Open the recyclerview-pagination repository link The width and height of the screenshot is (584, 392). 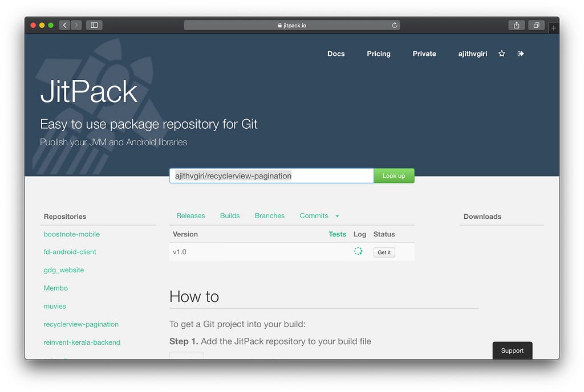[x=81, y=324]
